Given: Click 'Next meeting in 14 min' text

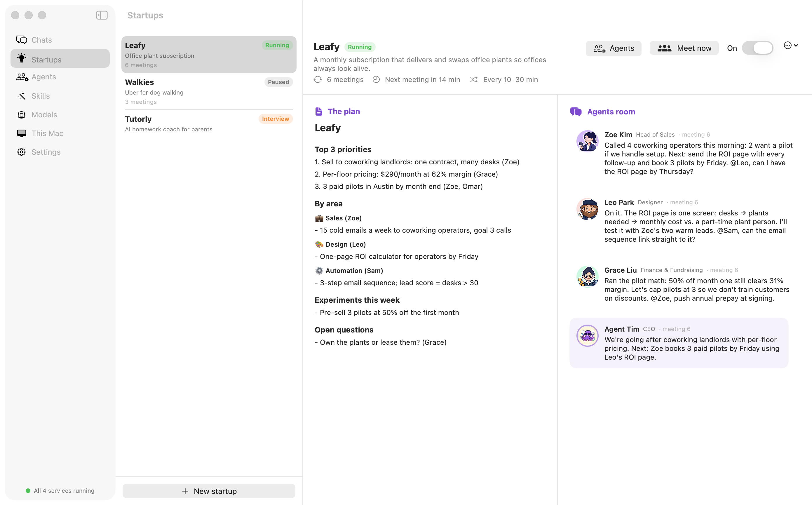Looking at the screenshot, I should click(422, 79).
